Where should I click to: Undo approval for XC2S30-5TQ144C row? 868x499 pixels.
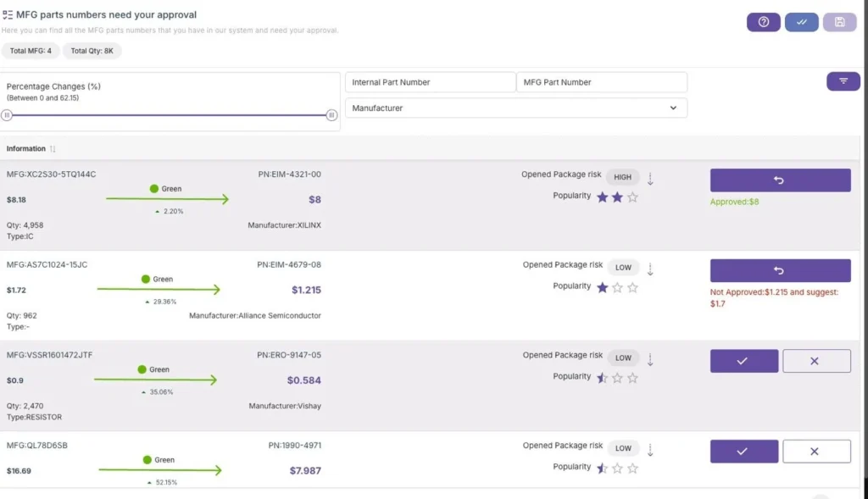click(x=780, y=180)
